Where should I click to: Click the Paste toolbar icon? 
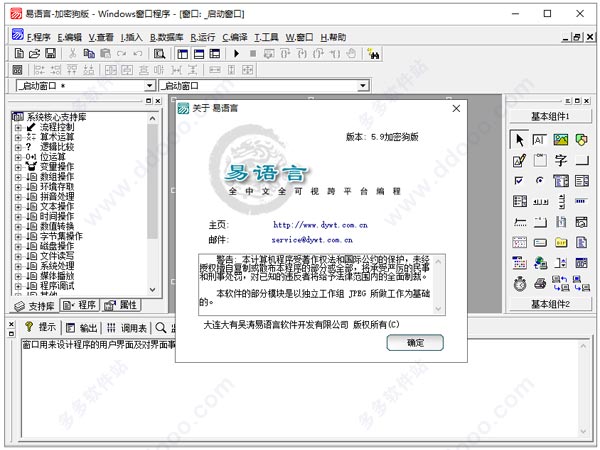pyautogui.click(x=105, y=54)
